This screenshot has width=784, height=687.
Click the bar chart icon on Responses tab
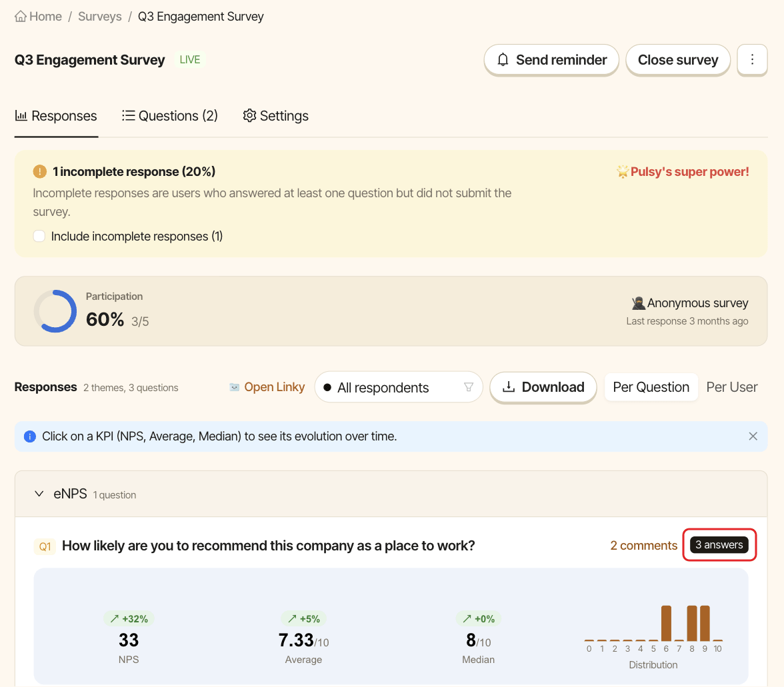(21, 115)
